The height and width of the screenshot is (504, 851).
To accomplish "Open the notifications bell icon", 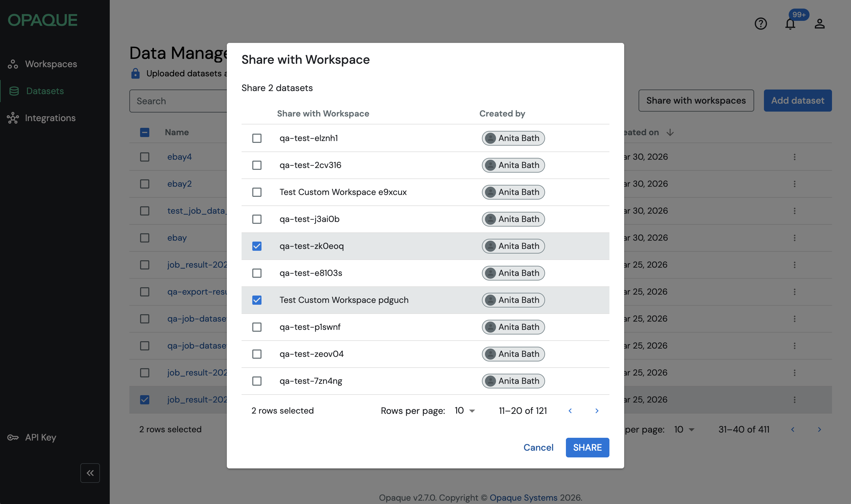I will pyautogui.click(x=790, y=24).
